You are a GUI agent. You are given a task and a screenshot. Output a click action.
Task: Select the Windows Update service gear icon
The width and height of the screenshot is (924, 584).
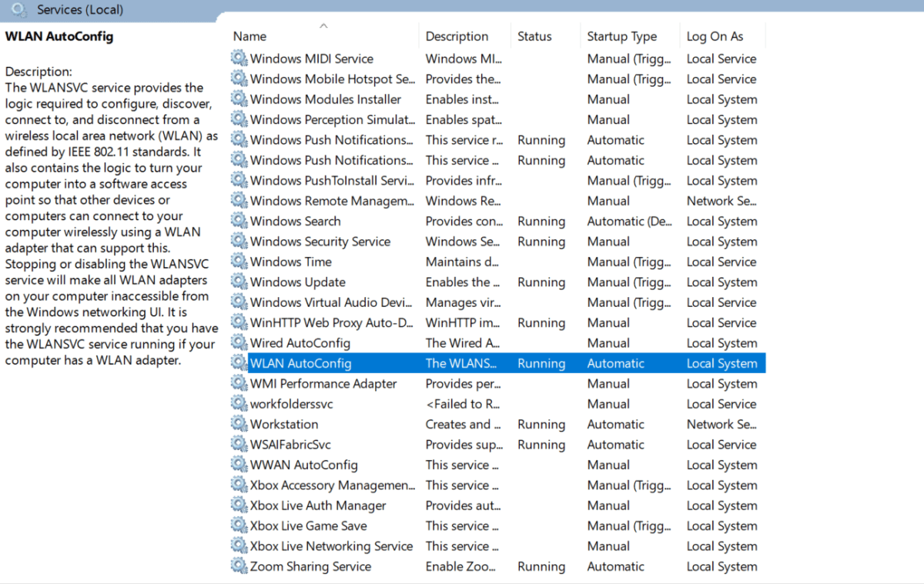point(239,282)
